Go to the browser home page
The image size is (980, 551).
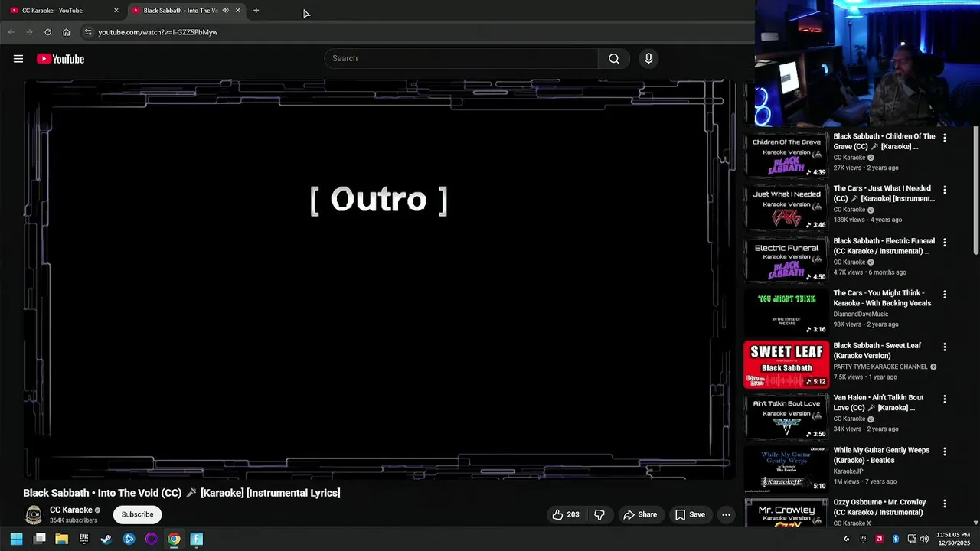(67, 32)
